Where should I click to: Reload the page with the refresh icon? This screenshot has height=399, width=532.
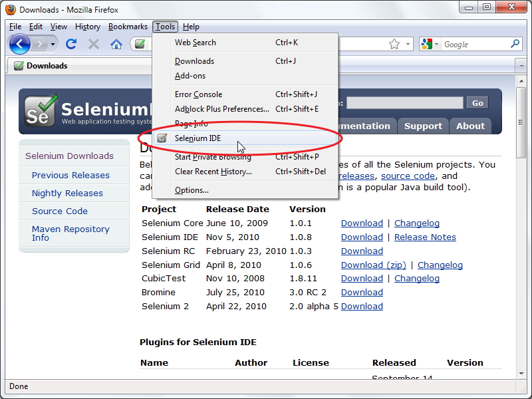tap(71, 44)
